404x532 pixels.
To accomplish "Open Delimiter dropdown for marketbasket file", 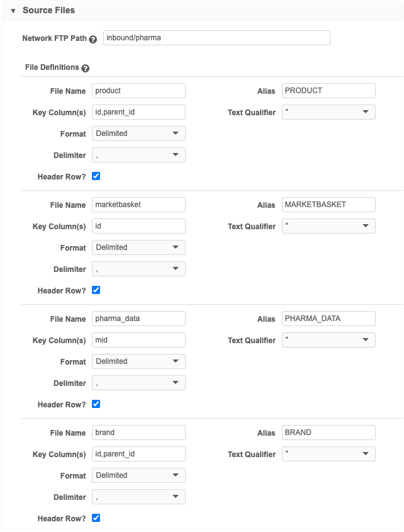I will (138, 269).
